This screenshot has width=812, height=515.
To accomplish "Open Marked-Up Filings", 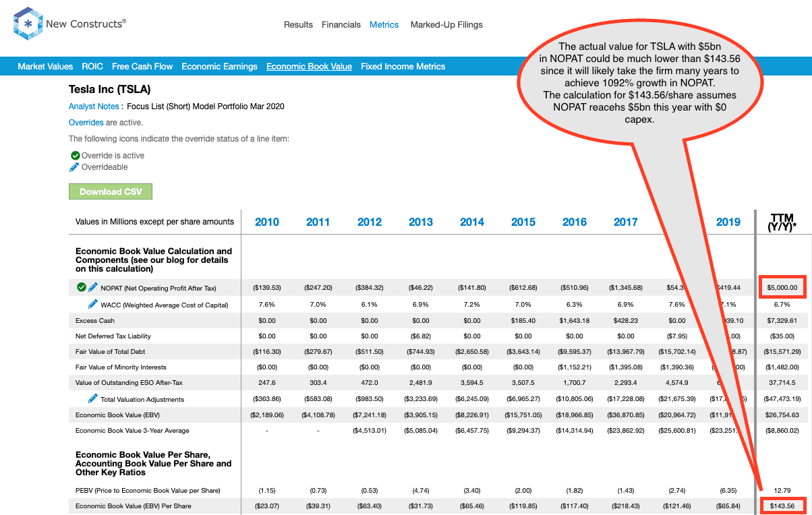I will (x=446, y=25).
